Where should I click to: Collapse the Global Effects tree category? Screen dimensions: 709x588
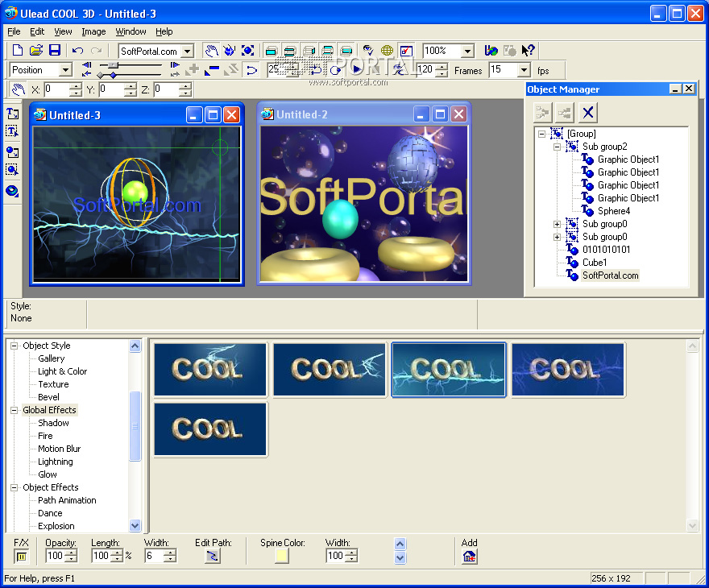[x=14, y=410]
